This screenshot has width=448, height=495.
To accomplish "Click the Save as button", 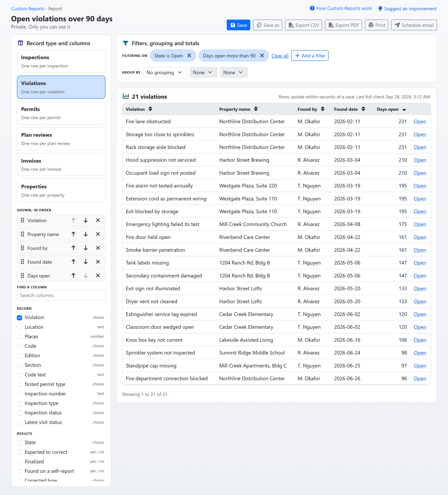I will [268, 25].
